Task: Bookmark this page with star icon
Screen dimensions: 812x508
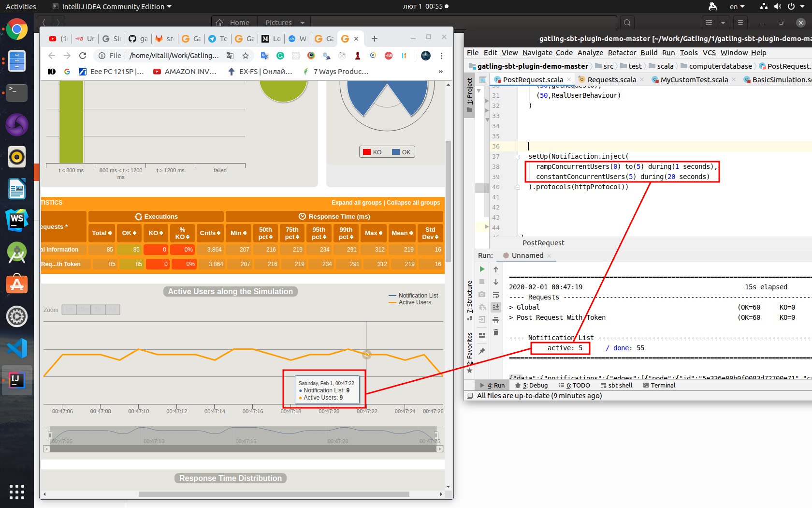Action: 246,56
